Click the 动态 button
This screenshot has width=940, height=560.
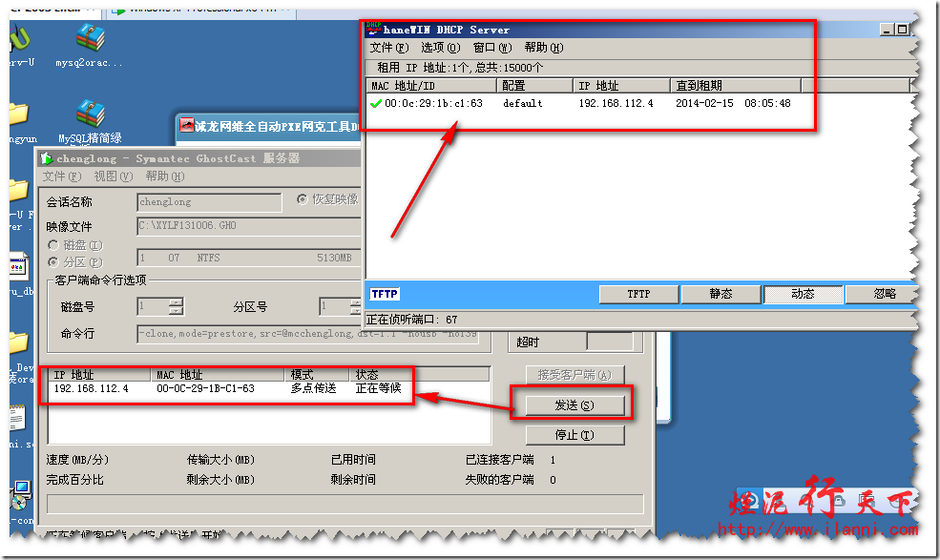pyautogui.click(x=803, y=294)
